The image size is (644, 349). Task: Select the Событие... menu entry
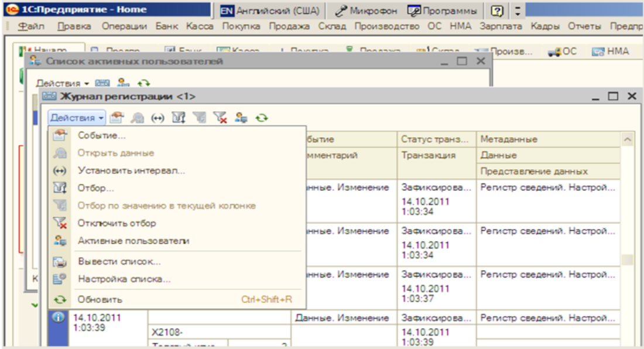[x=177, y=135]
